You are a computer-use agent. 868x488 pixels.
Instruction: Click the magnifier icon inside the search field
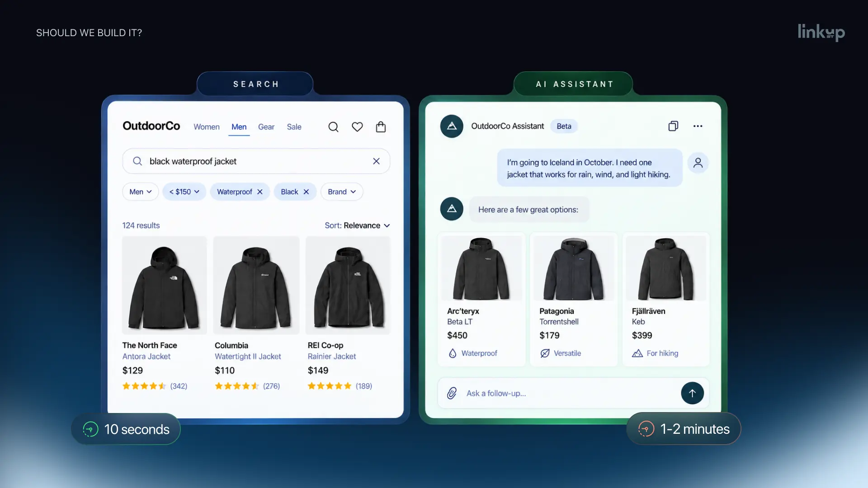[137, 161]
